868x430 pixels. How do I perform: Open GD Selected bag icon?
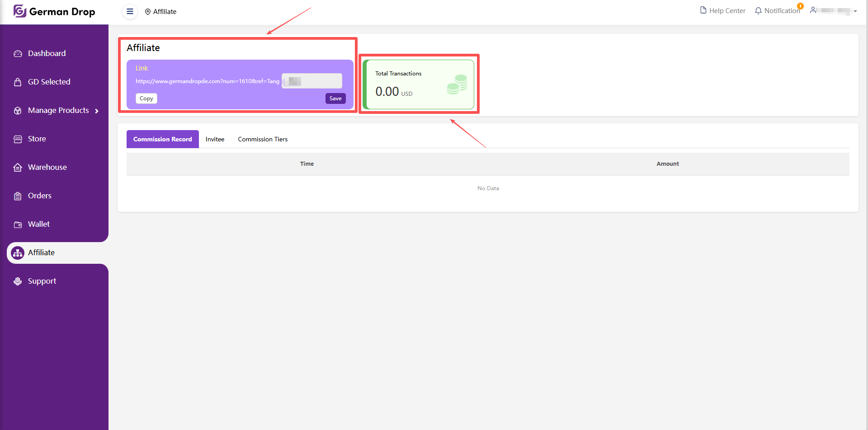point(18,82)
